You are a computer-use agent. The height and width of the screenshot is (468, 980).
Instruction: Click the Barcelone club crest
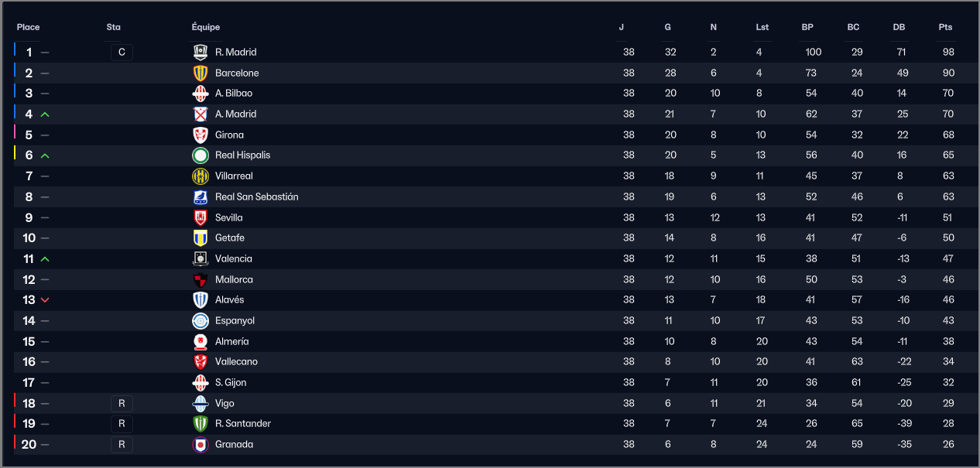(200, 73)
